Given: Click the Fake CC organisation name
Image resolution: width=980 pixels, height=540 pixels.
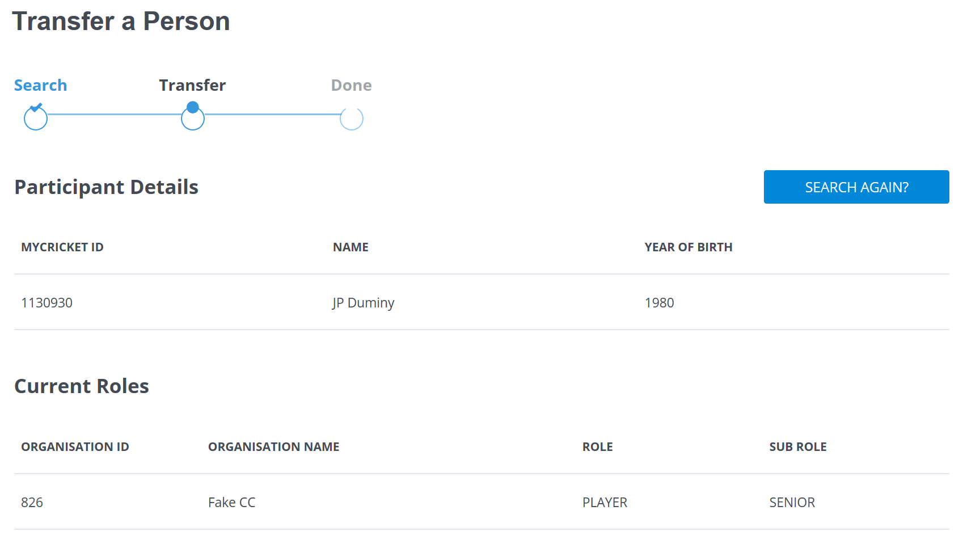Looking at the screenshot, I should click(232, 503).
